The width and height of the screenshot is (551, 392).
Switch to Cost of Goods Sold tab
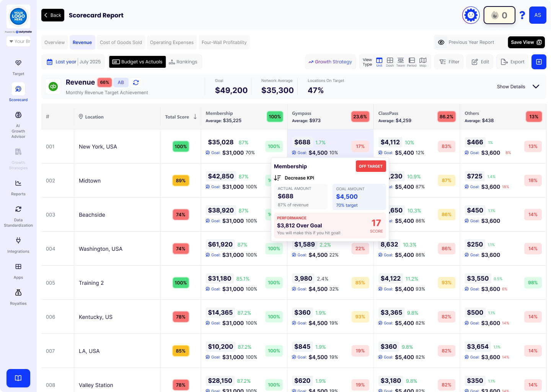point(121,42)
